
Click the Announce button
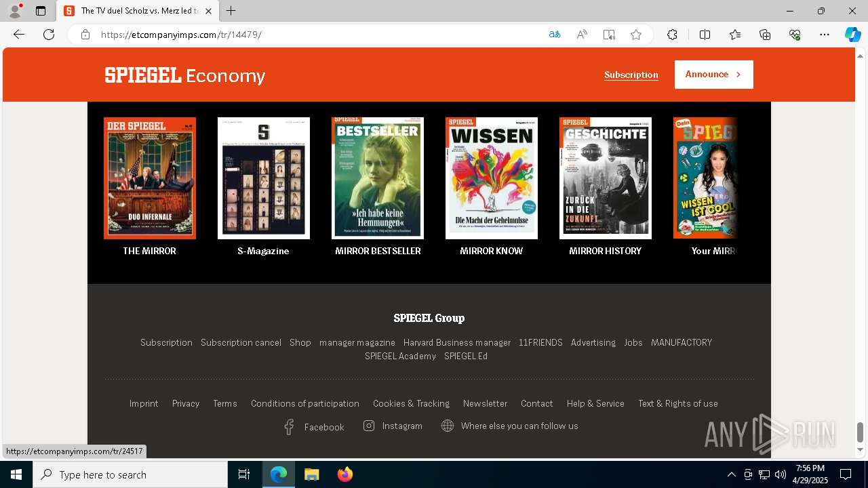(713, 75)
